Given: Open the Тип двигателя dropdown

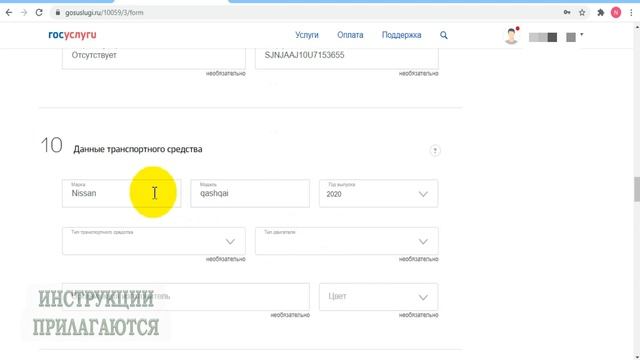Looking at the screenshot, I should [x=347, y=241].
